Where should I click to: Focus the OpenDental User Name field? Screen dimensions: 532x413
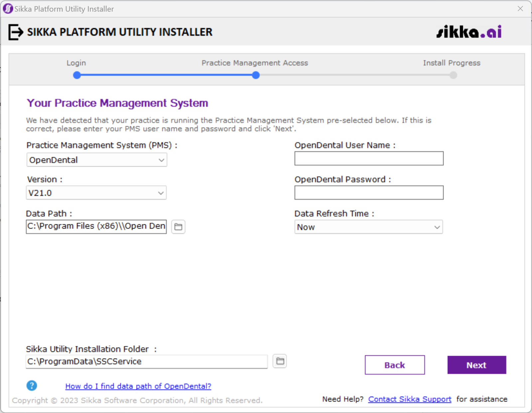(369, 158)
